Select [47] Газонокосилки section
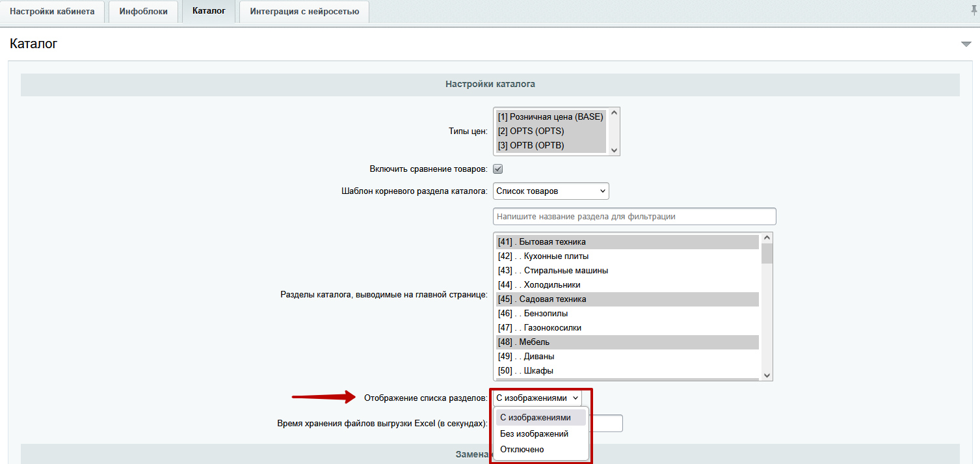Screen dimensions: 980x464 click(539, 328)
